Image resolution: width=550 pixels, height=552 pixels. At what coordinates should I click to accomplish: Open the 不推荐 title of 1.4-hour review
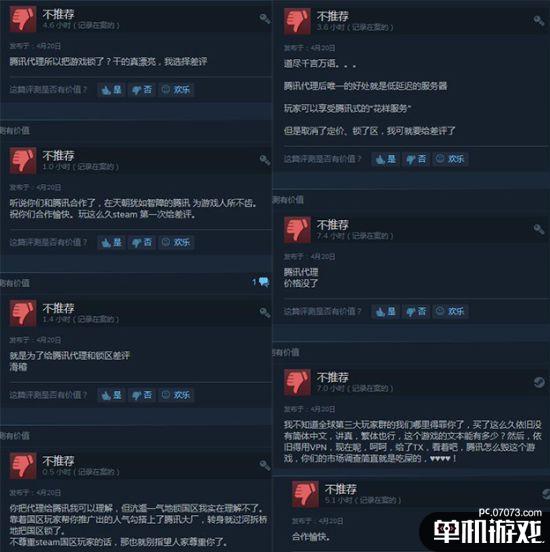[x=58, y=308]
